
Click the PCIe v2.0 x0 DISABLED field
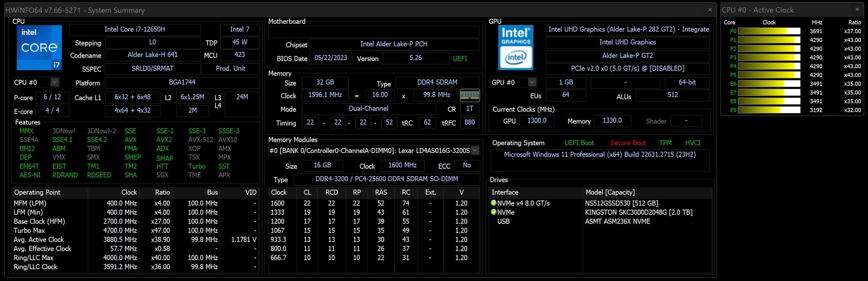[628, 69]
